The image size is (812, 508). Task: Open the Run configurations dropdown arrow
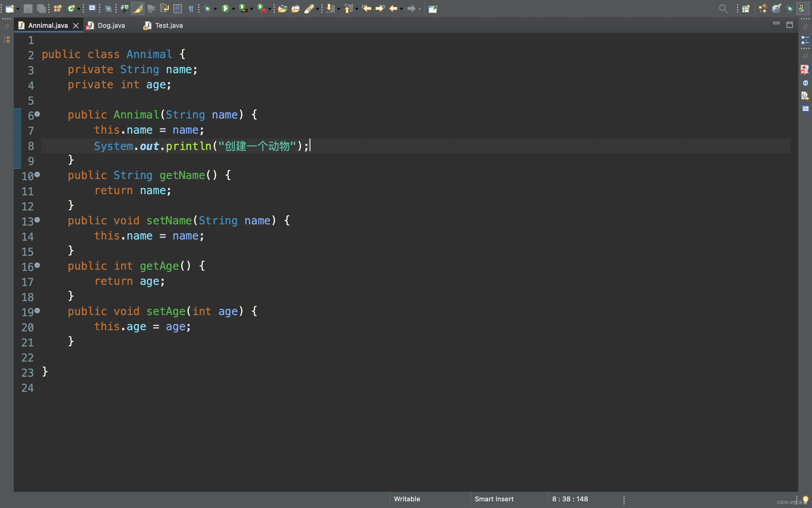[234, 9]
